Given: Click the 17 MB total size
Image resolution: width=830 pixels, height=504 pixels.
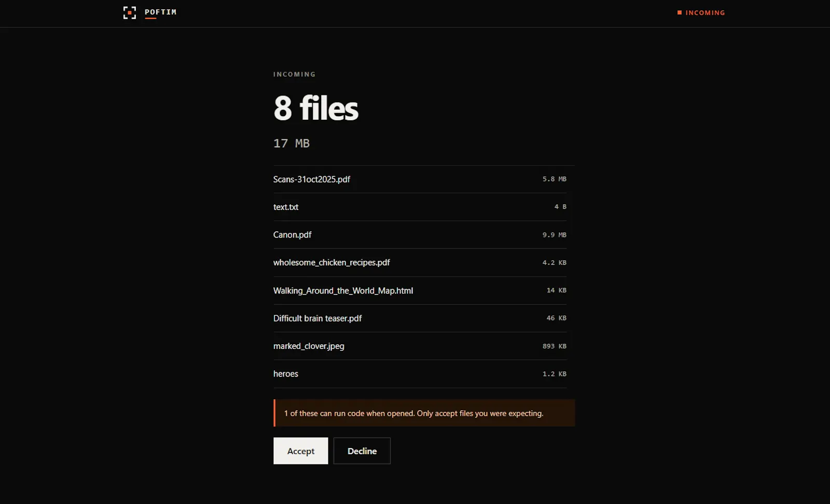Looking at the screenshot, I should [x=292, y=143].
